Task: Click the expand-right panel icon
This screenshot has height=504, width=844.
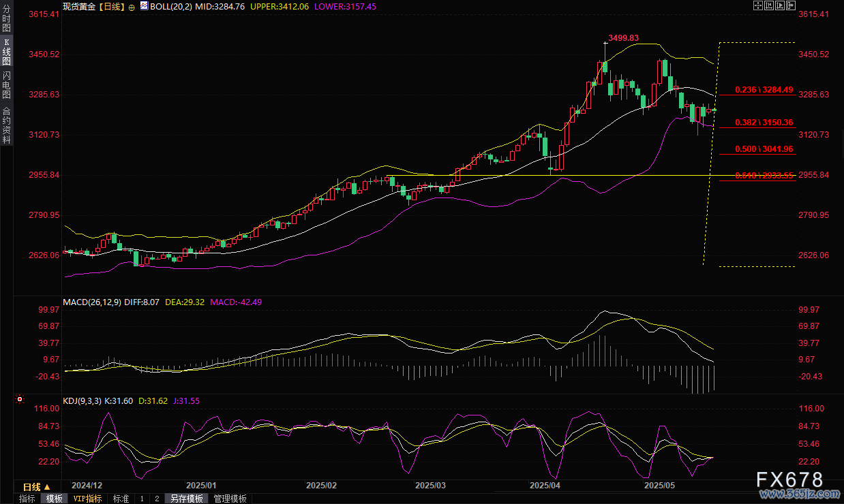Action: click(791, 5)
